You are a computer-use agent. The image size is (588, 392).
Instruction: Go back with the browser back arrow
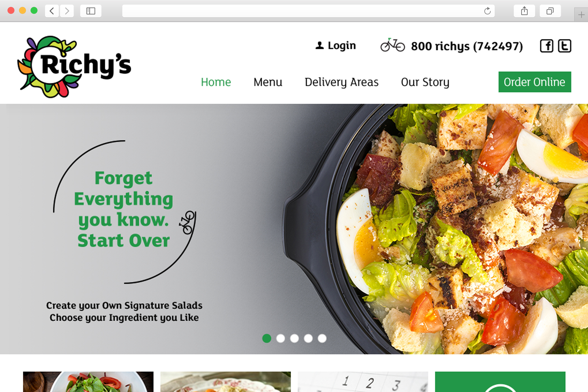pyautogui.click(x=52, y=11)
